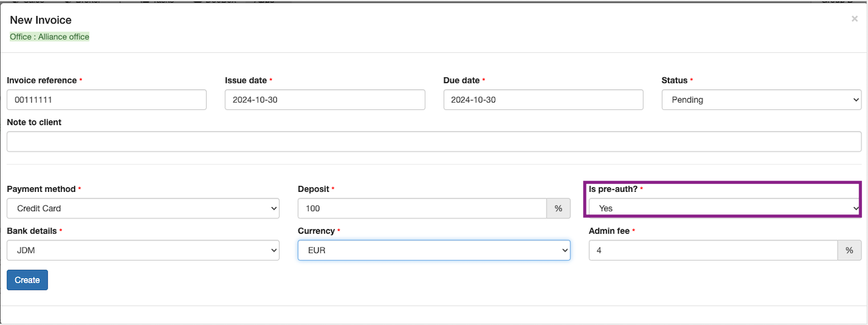Click the Deposit amount field
Viewport: 868px width, 325px height.
pos(422,209)
